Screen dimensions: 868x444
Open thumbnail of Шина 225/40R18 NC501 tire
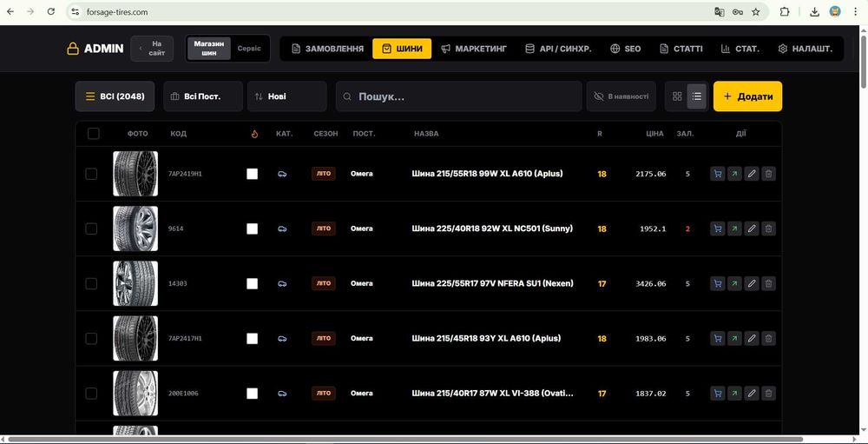tap(135, 229)
